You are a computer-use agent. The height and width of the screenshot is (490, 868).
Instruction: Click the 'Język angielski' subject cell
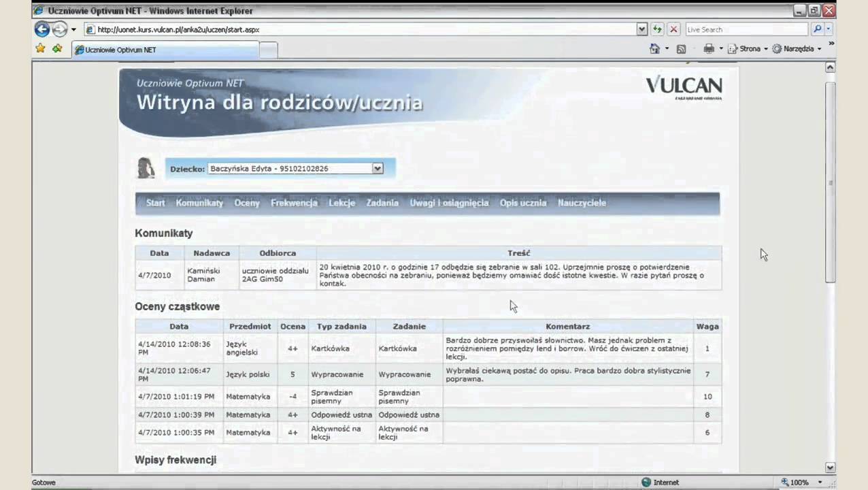[249, 348]
